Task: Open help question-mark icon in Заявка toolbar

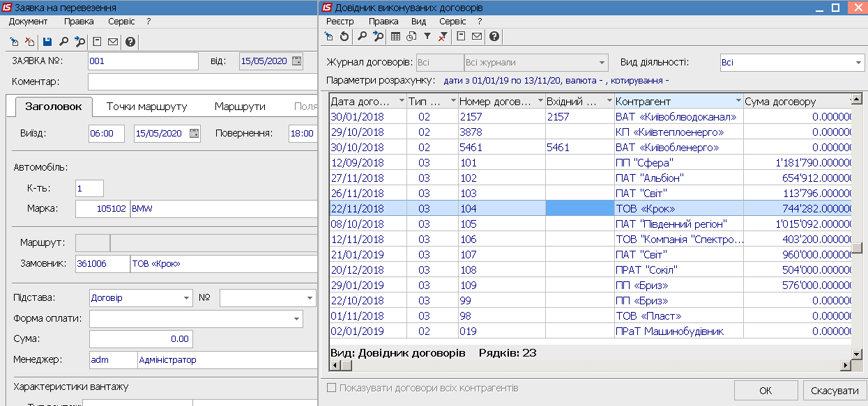Action: 130,42
